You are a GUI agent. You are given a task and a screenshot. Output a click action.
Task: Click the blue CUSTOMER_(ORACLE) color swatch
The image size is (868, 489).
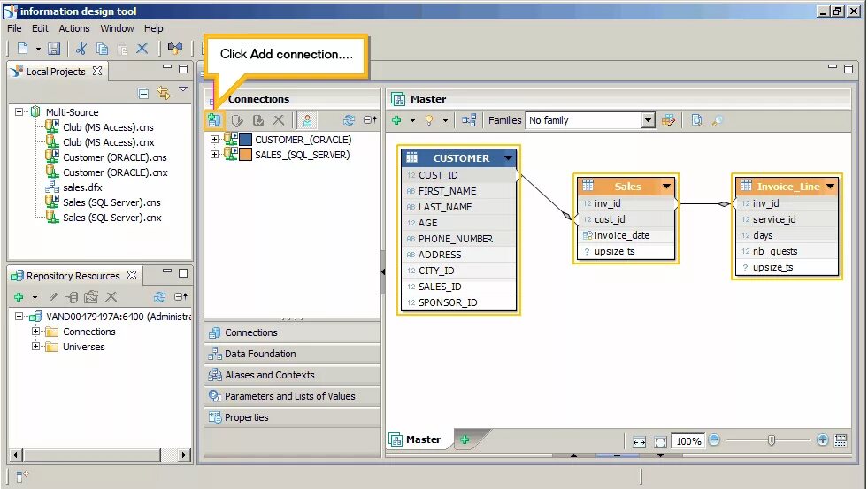[245, 140]
